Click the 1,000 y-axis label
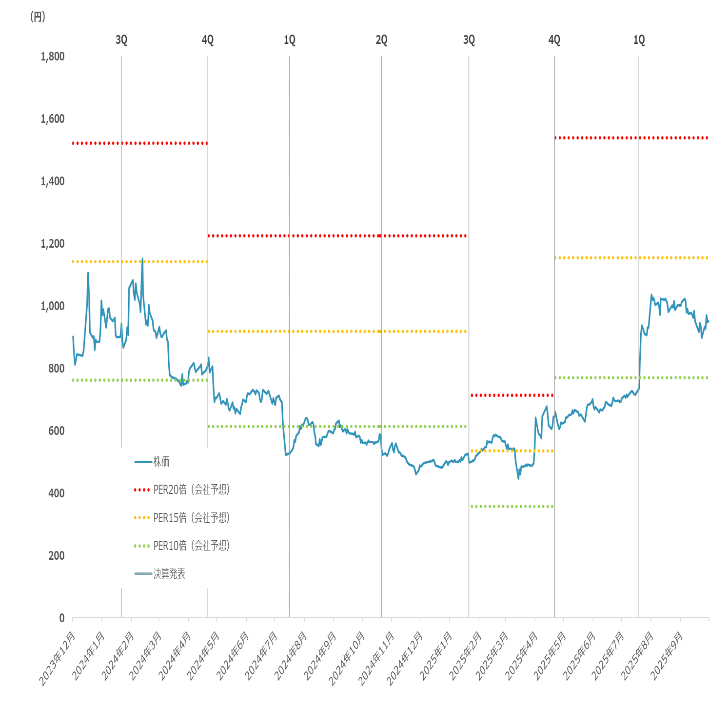This screenshot has height=728, width=728. click(x=53, y=306)
